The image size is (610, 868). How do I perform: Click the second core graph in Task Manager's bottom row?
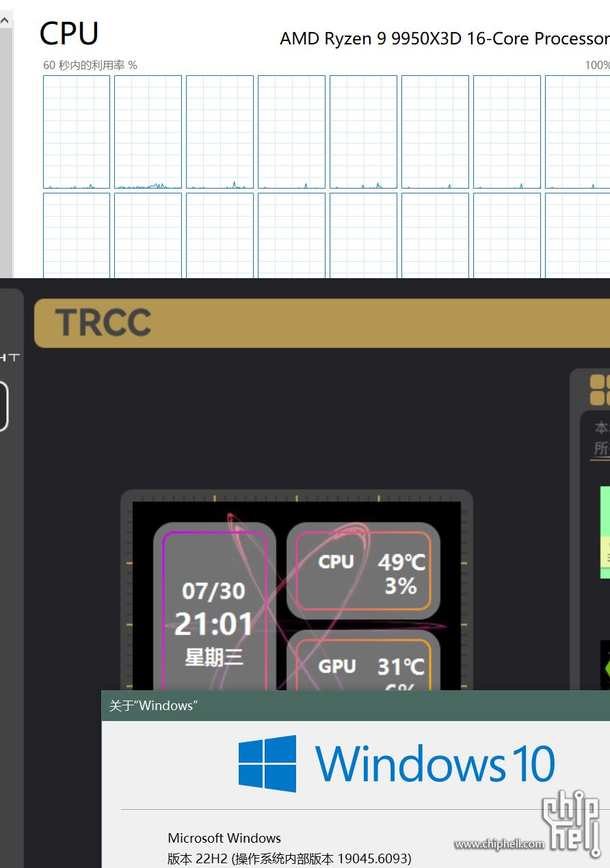click(148, 235)
